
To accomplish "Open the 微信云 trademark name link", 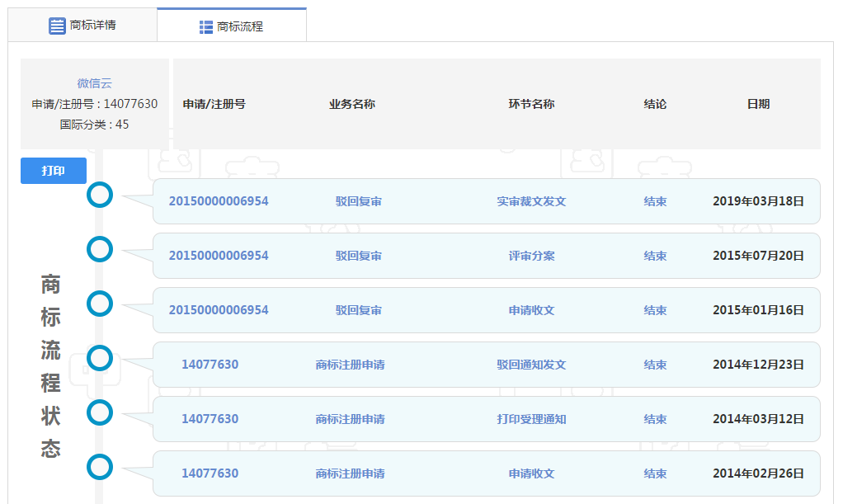I will pos(94,83).
